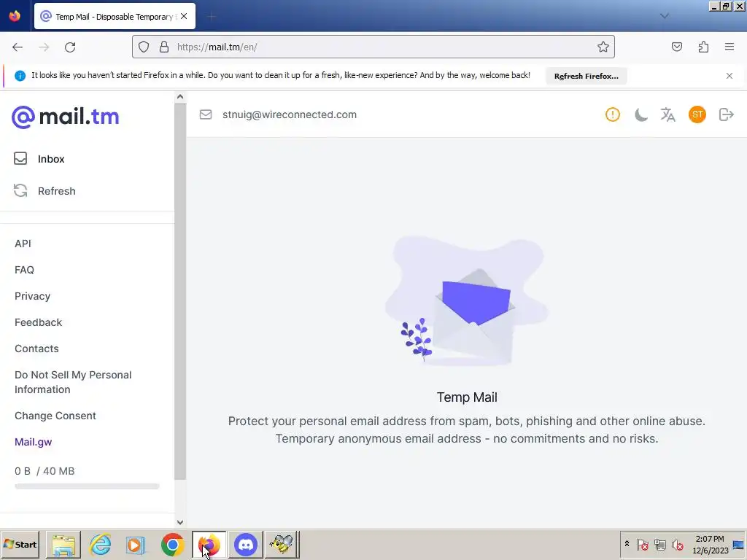
Task: Click the envelope illustration in inbox
Action: pos(467,301)
